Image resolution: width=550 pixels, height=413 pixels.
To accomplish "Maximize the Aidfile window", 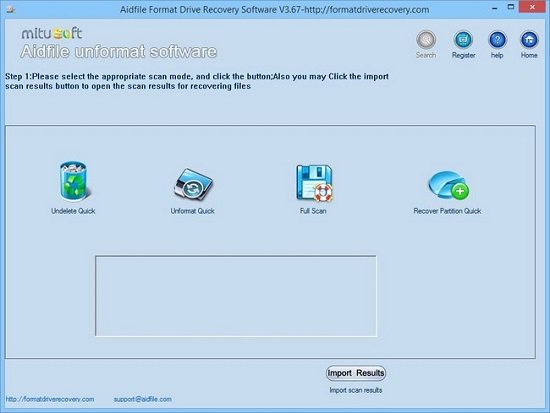I will click(511, 7).
